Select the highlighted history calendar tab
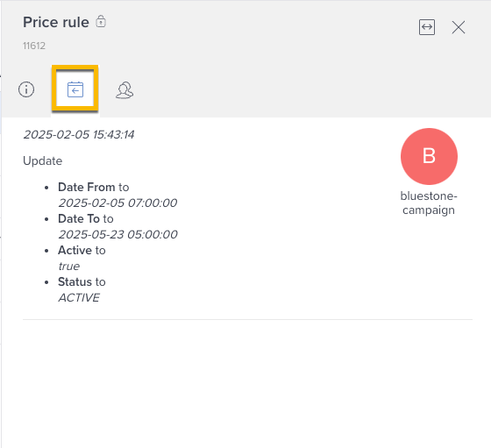The height and width of the screenshot is (448, 491). pos(75,89)
